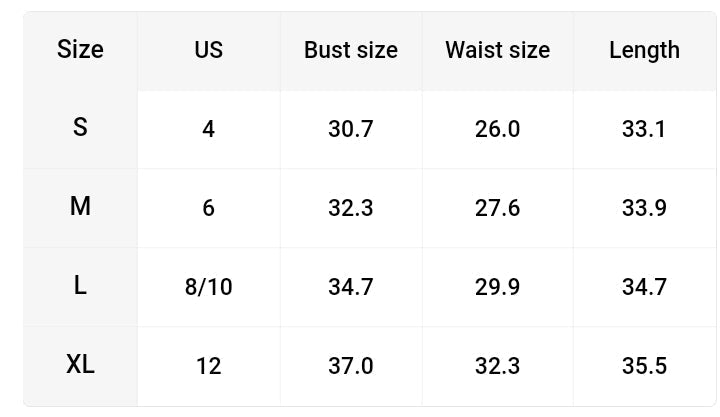Select the L size row label
This screenshot has height=417, width=720.
click(80, 285)
